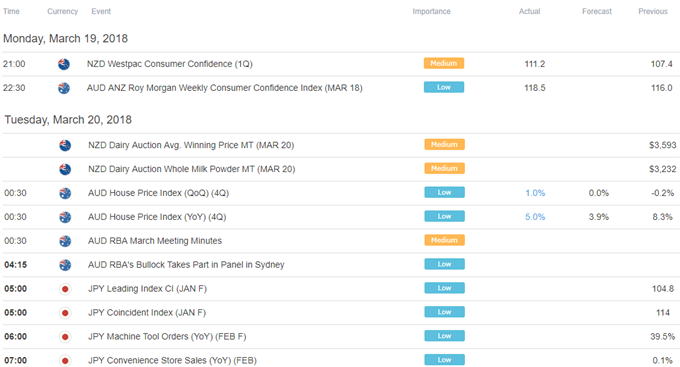Open the AUD House Price Index (YoY) event
680x367 pixels.
[157, 217]
